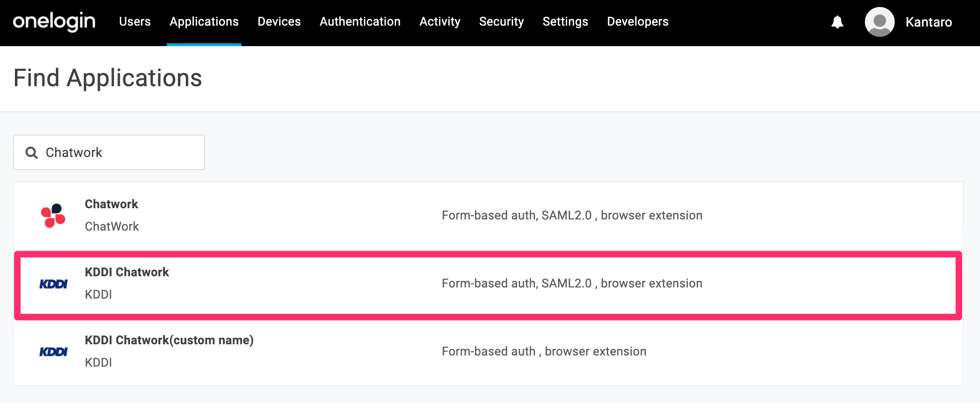
Task: Click the OneLogin logo
Action: 54,22
